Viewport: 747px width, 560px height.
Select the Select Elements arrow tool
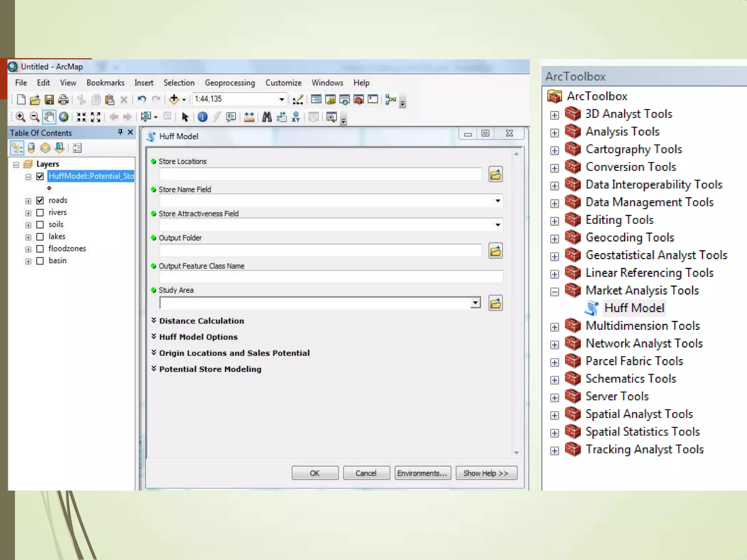185,117
